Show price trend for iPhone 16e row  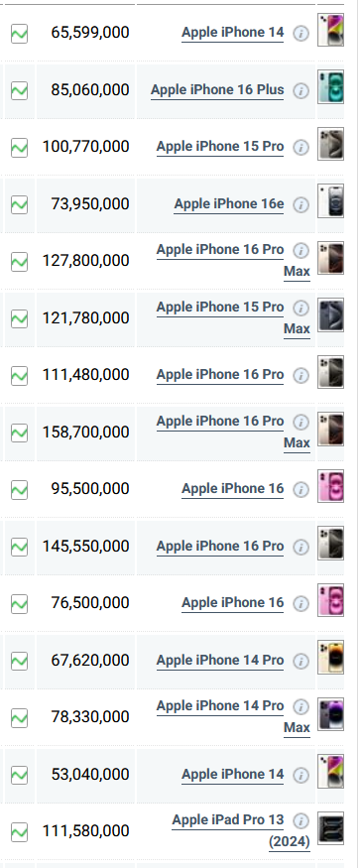click(20, 204)
